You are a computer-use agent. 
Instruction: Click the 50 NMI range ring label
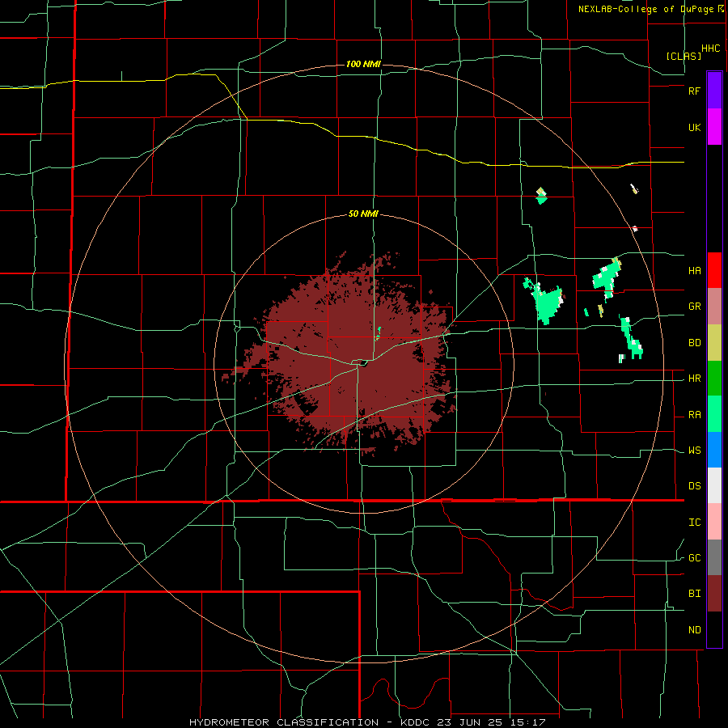coord(363,214)
